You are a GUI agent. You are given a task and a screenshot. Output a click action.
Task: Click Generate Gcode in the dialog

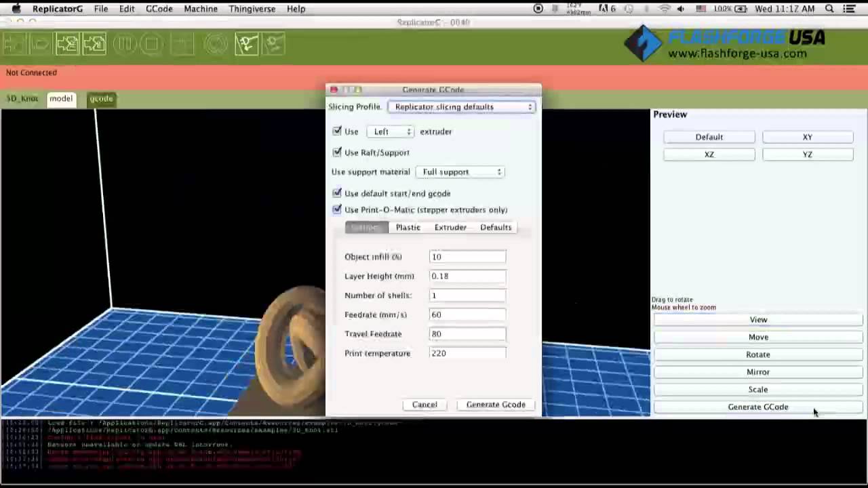click(496, 405)
